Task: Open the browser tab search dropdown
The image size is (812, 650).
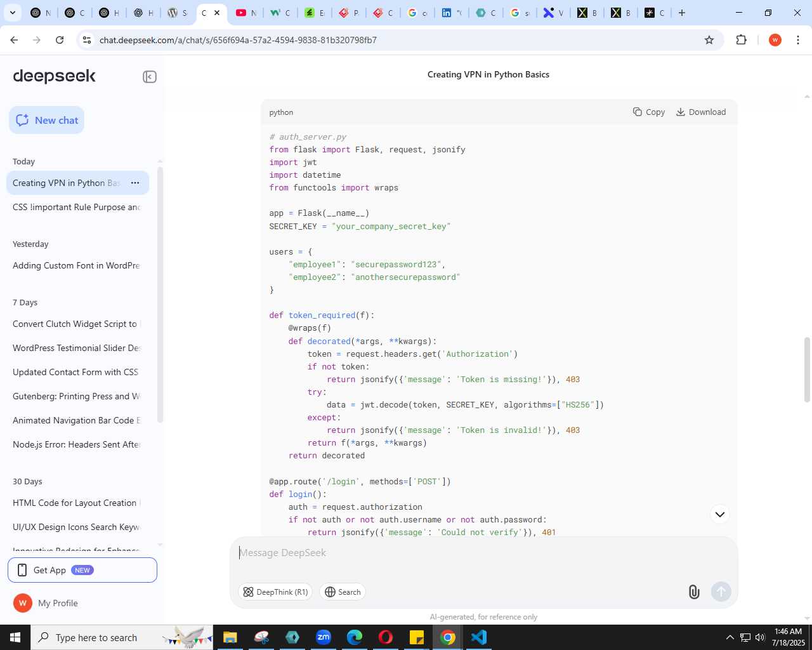Action: (13, 13)
